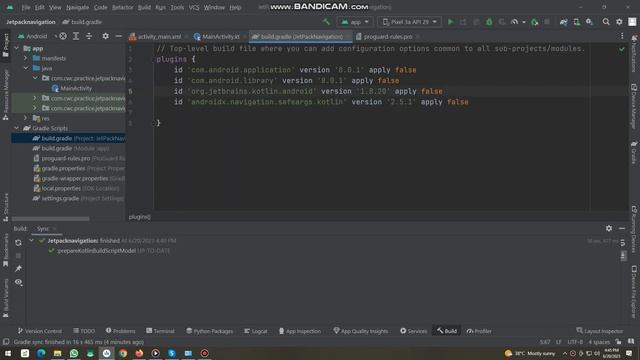Click UTF-8 encoding in status bar
The image size is (640, 360).
(x=575, y=342)
